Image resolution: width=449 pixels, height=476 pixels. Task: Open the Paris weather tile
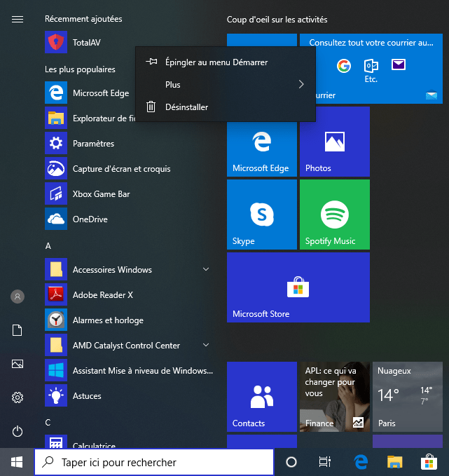[408, 397]
